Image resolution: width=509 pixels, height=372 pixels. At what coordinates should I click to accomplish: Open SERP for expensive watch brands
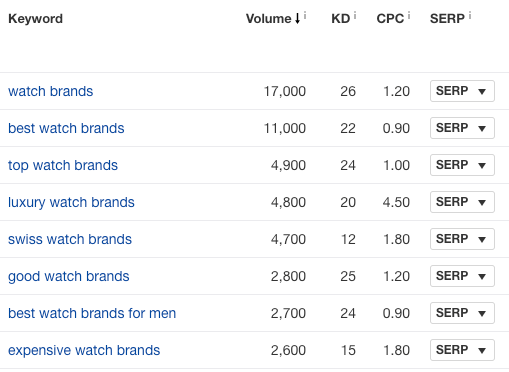tap(462, 350)
